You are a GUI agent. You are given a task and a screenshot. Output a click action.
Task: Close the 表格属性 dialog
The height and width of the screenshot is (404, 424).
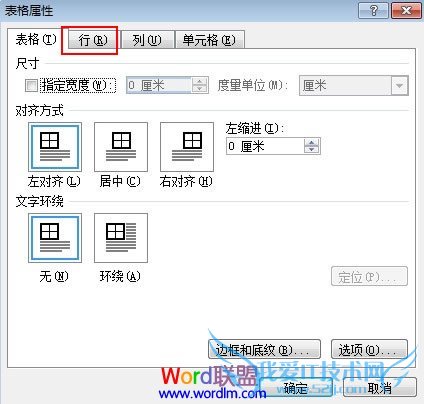pos(406,11)
